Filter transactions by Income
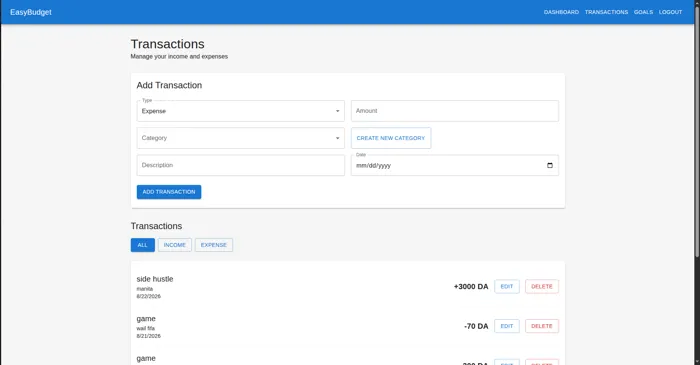 (175, 245)
